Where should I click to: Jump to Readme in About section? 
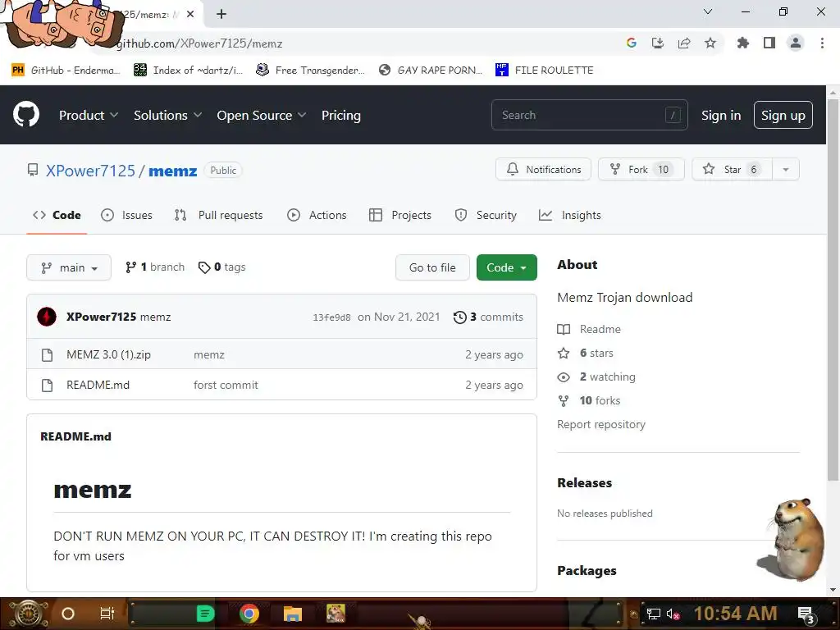(x=589, y=329)
